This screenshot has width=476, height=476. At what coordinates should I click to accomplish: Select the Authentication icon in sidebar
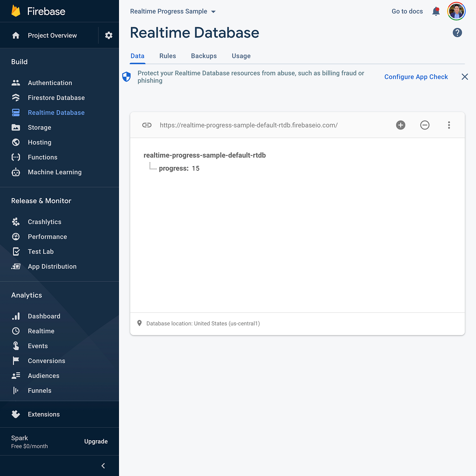[16, 82]
